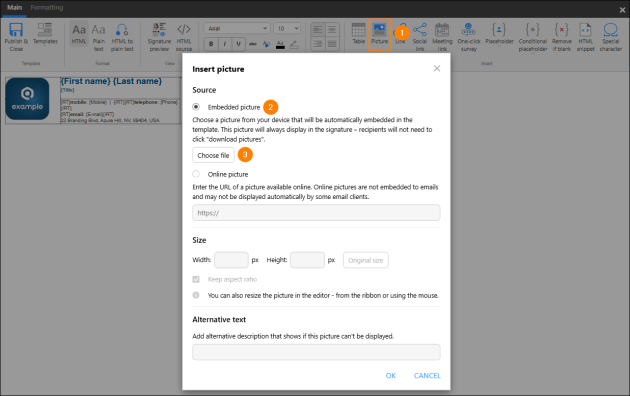This screenshot has width=630, height=396.
Task: Insert a Conditional placeholder
Action: (x=533, y=37)
